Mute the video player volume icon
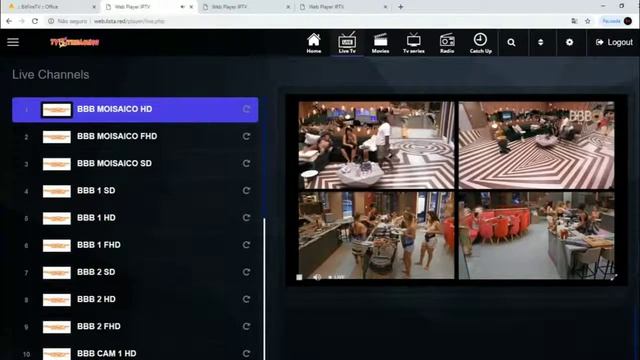Screen dimensions: 640x360 317,277
